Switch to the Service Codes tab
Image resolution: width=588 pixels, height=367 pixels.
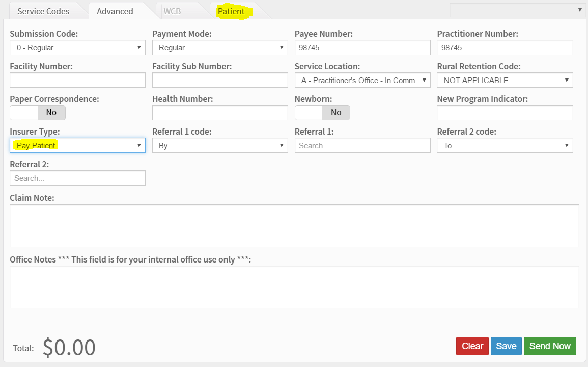pyautogui.click(x=43, y=11)
